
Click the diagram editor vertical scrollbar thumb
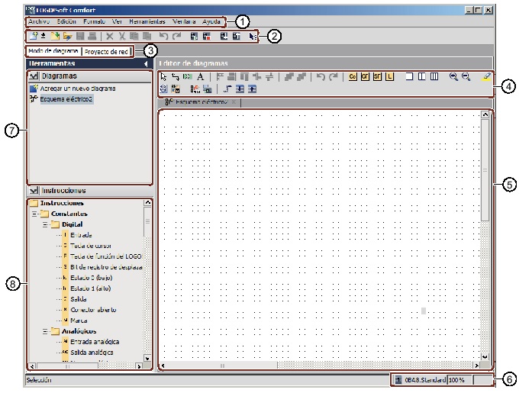pyautogui.click(x=485, y=170)
